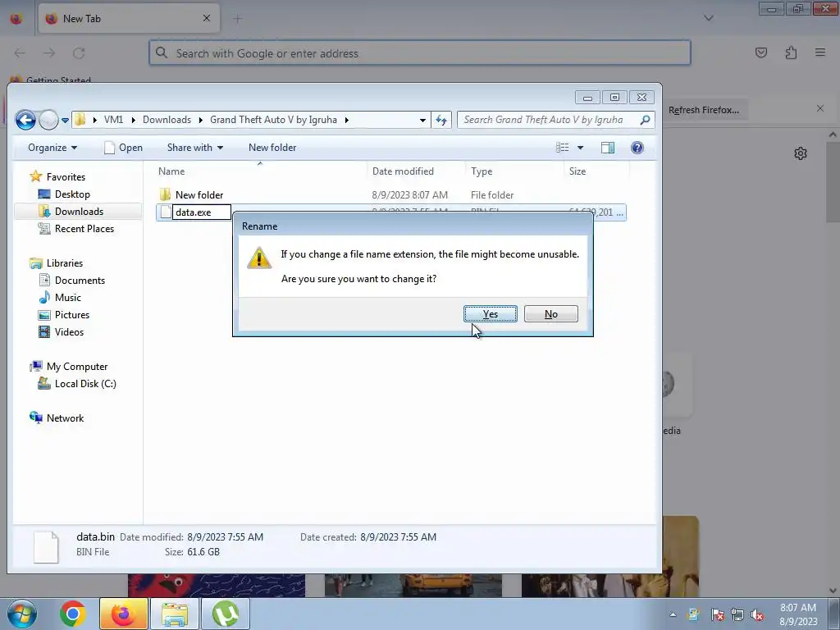
Task: Cancel the rename with the No button
Action: 550,314
